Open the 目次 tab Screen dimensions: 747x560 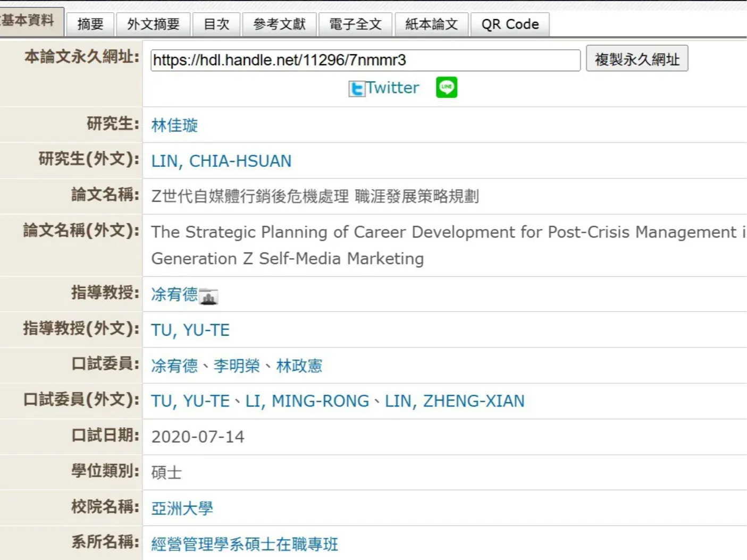216,24
